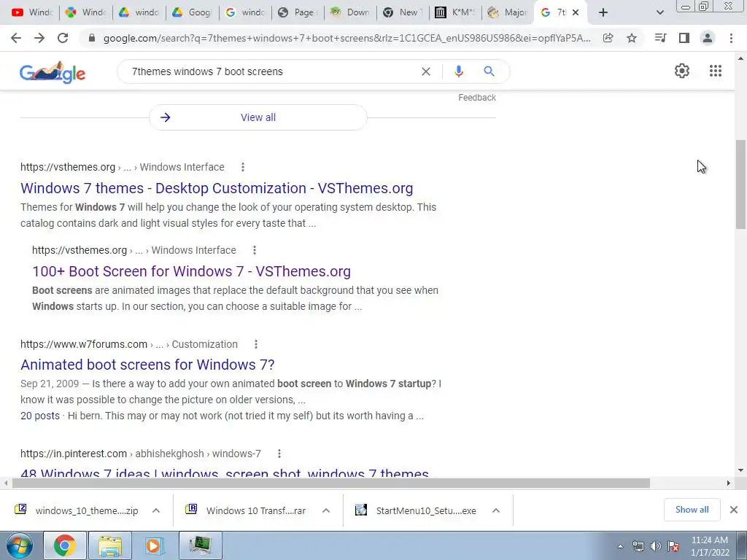Image resolution: width=747 pixels, height=560 pixels.
Task: Click Show desktop button at taskbar end
Action: [743, 545]
